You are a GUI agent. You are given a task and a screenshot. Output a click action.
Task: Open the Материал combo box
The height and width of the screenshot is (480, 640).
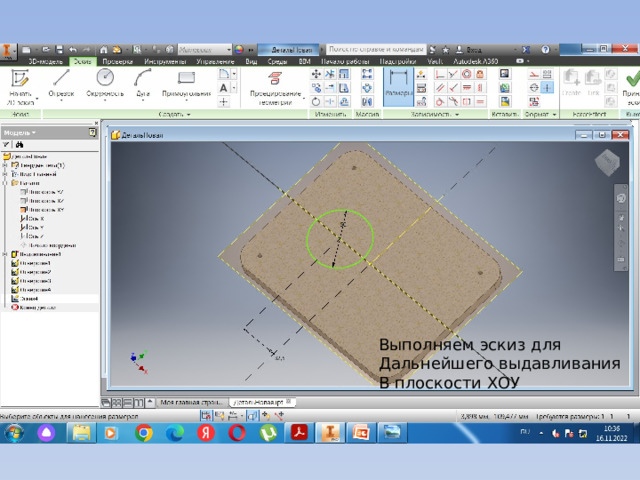pos(205,49)
